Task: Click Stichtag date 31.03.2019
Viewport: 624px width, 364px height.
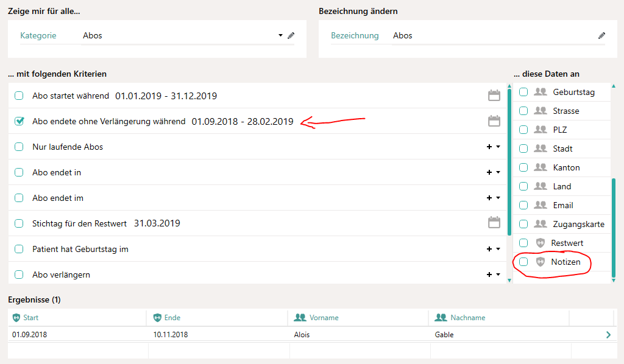Action: pos(157,223)
